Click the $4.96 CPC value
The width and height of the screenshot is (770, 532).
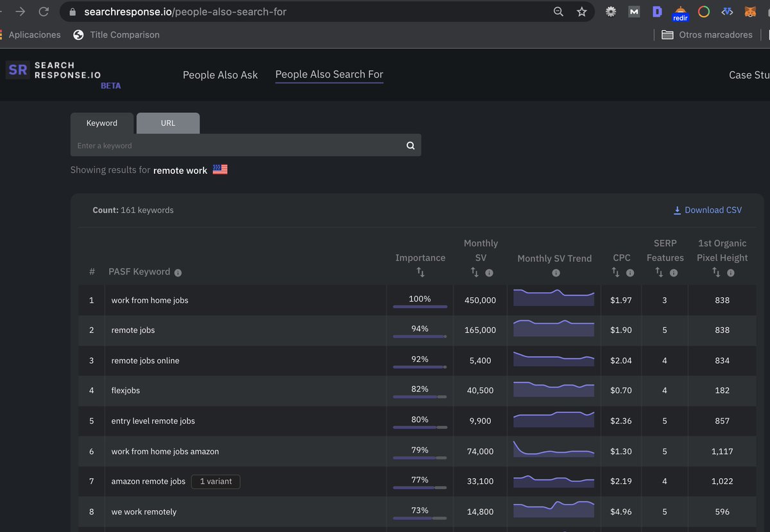pos(621,512)
